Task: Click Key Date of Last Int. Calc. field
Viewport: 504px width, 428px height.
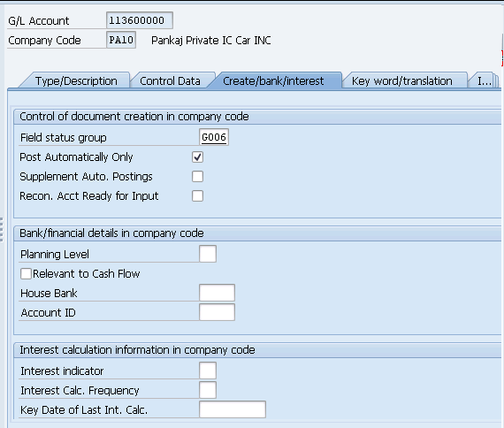Action: point(233,409)
